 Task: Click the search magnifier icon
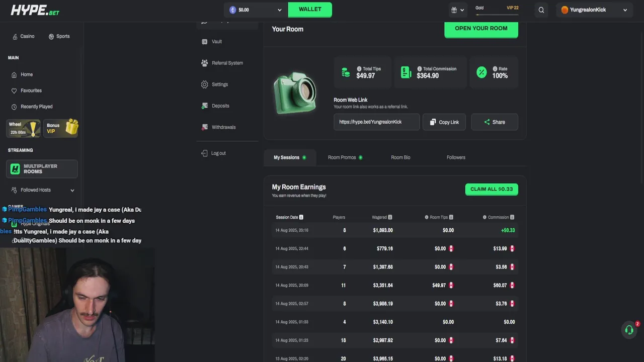pyautogui.click(x=541, y=10)
